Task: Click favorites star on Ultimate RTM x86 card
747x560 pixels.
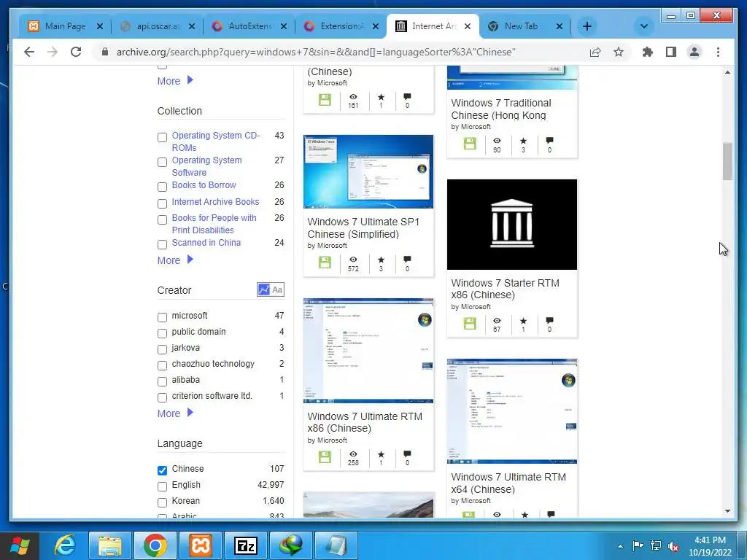Action: pos(381,454)
